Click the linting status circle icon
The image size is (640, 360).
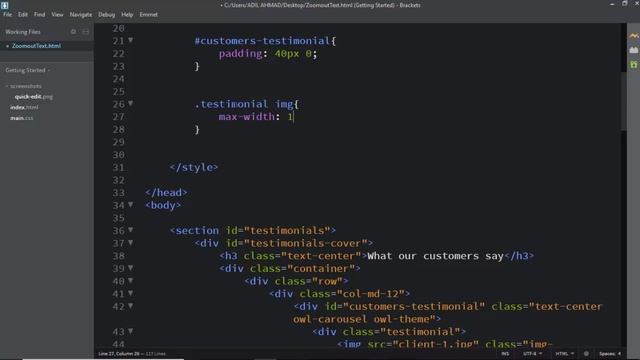[586, 354]
